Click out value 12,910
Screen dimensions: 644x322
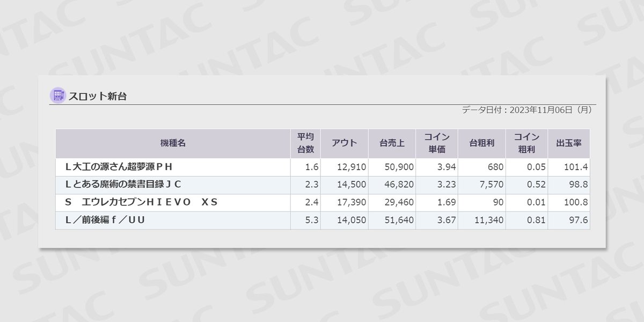352,167
